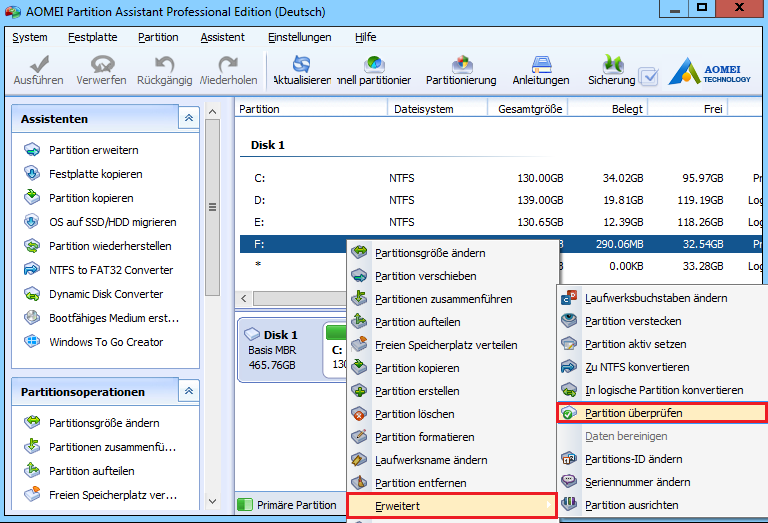This screenshot has width=768, height=523.
Task: Select Zu NTFS konvertieren in submenu
Action: 663,367
